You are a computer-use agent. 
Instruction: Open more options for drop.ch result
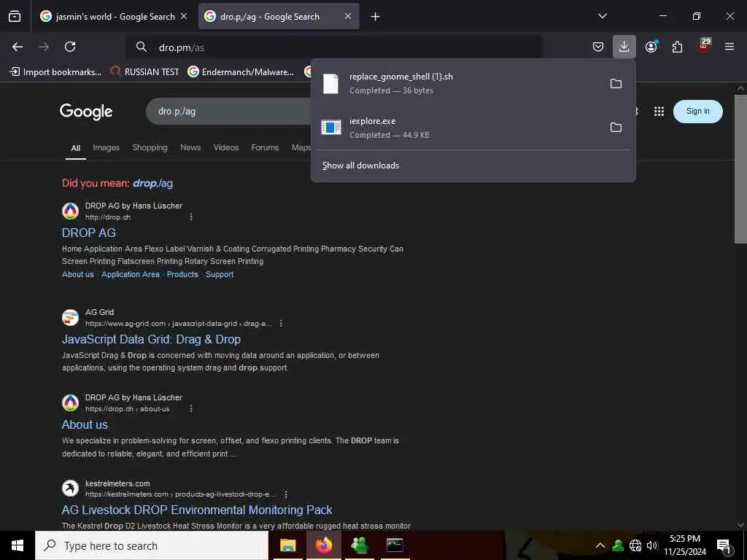tap(191, 217)
